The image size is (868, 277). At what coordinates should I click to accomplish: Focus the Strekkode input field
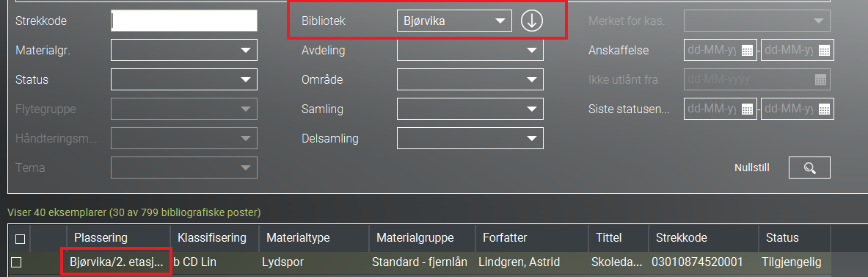[184, 21]
